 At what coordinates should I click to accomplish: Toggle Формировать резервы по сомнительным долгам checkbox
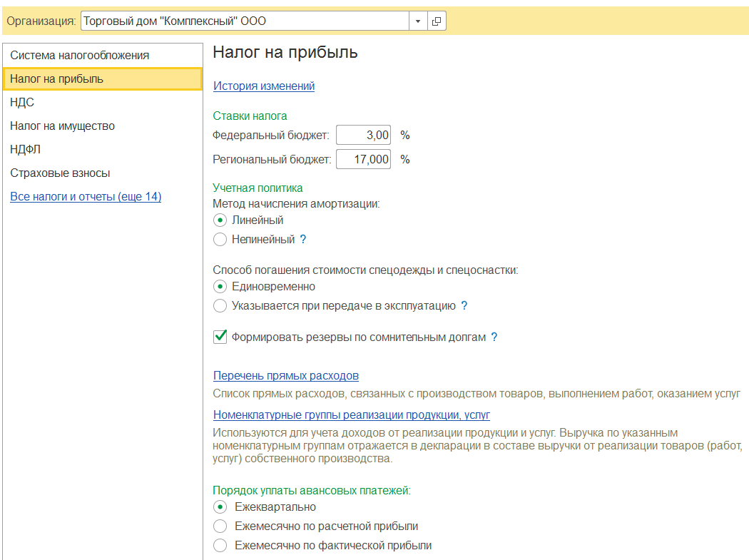220,337
